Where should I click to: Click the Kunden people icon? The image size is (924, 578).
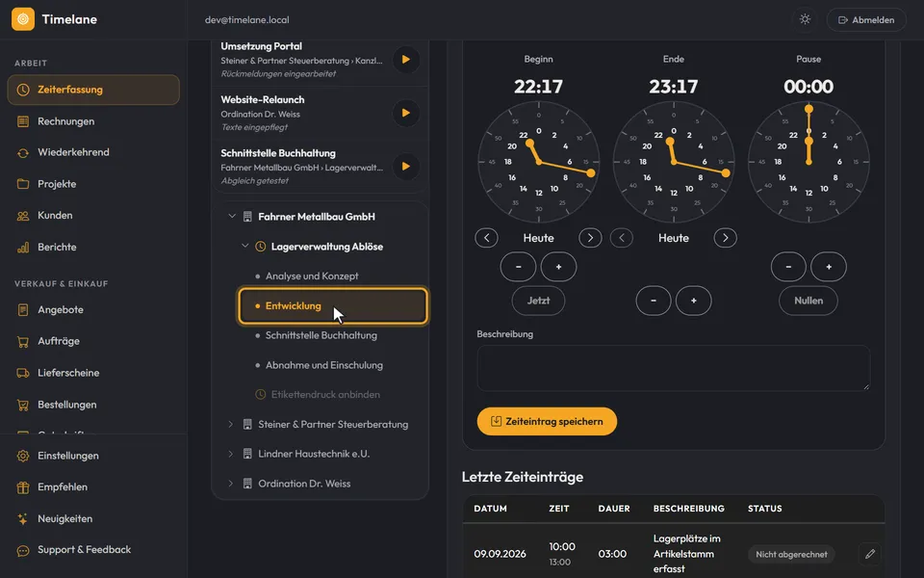point(23,216)
